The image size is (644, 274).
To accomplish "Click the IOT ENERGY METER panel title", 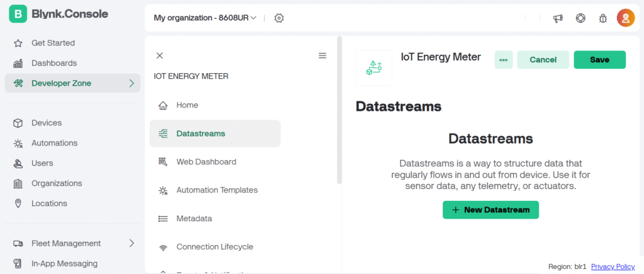I will click(191, 76).
